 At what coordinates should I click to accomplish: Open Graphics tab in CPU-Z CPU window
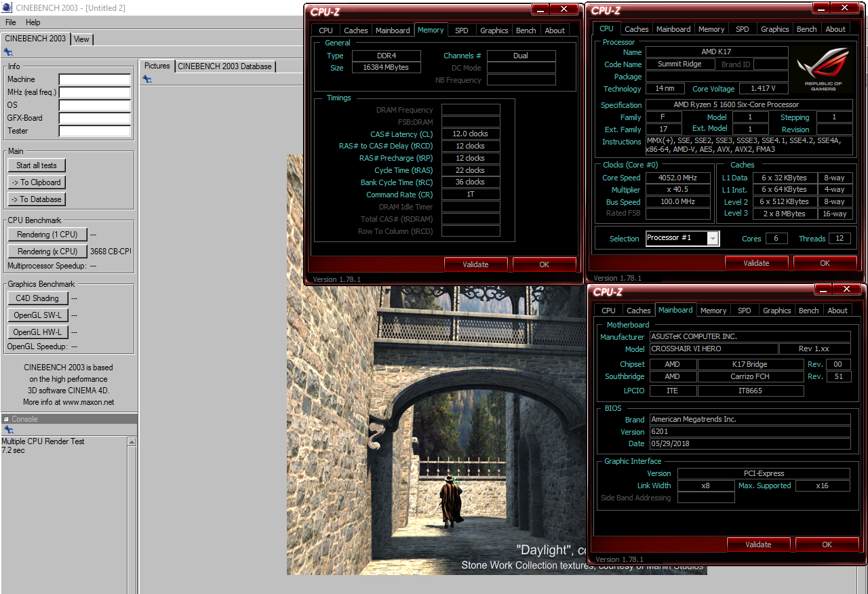pyautogui.click(x=774, y=29)
